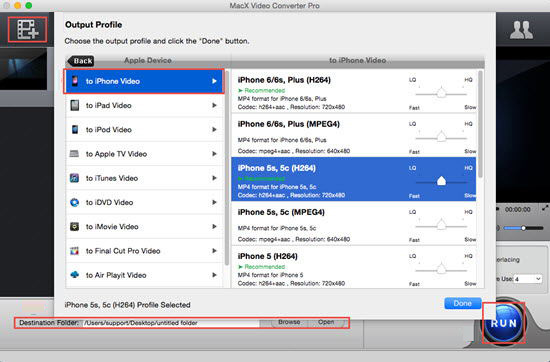
Task: Select the to iPad Video category
Action: pyautogui.click(x=144, y=105)
